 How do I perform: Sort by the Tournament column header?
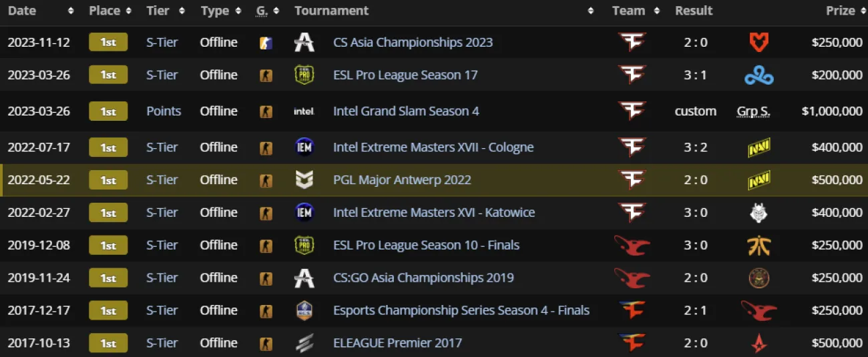click(x=331, y=11)
